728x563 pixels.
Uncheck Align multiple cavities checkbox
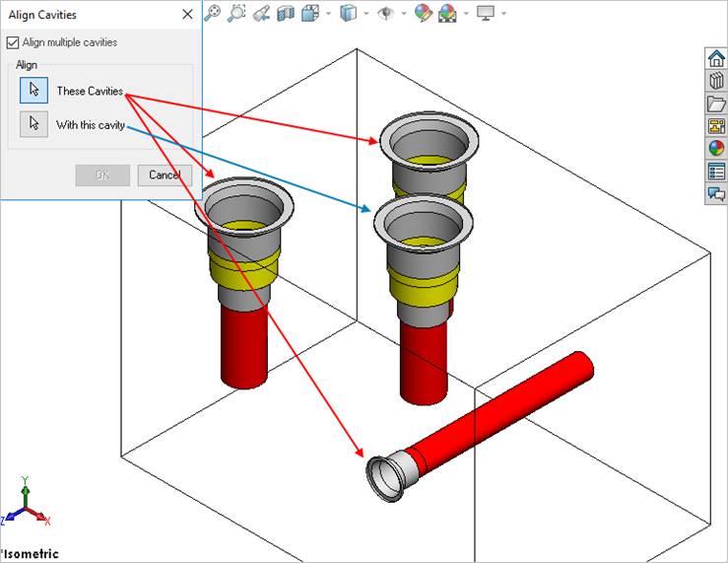(x=13, y=42)
